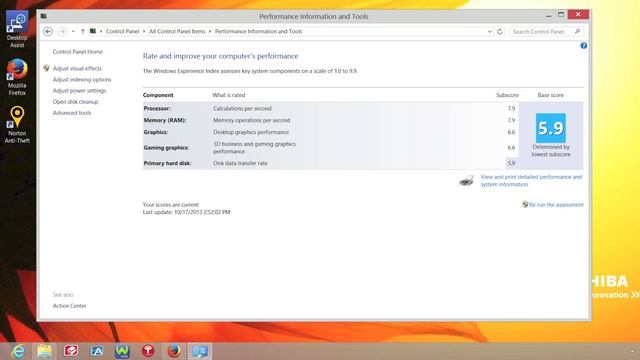
Task: Close the Performance Information window
Action: (578, 15)
